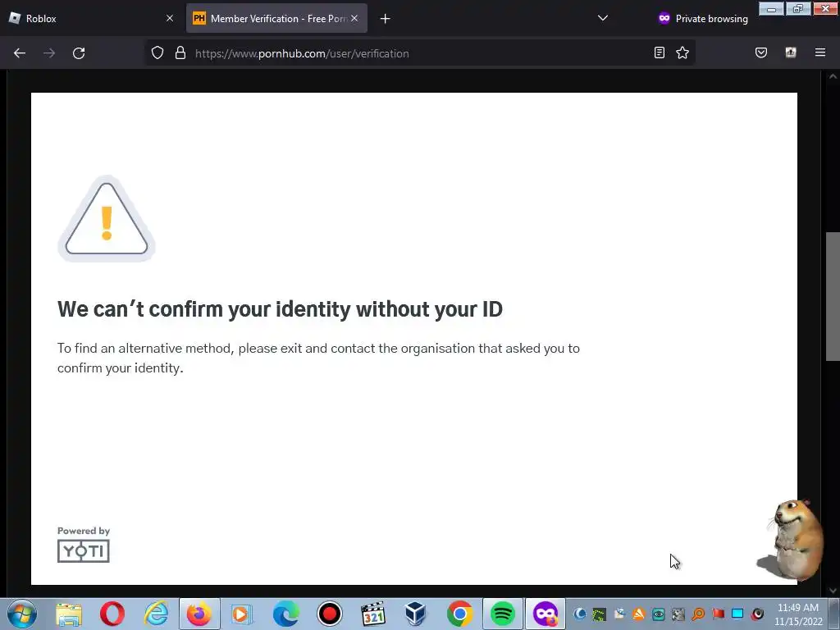This screenshot has height=630, width=840.
Task: Open Windows Explorer from taskbar
Action: (69, 614)
